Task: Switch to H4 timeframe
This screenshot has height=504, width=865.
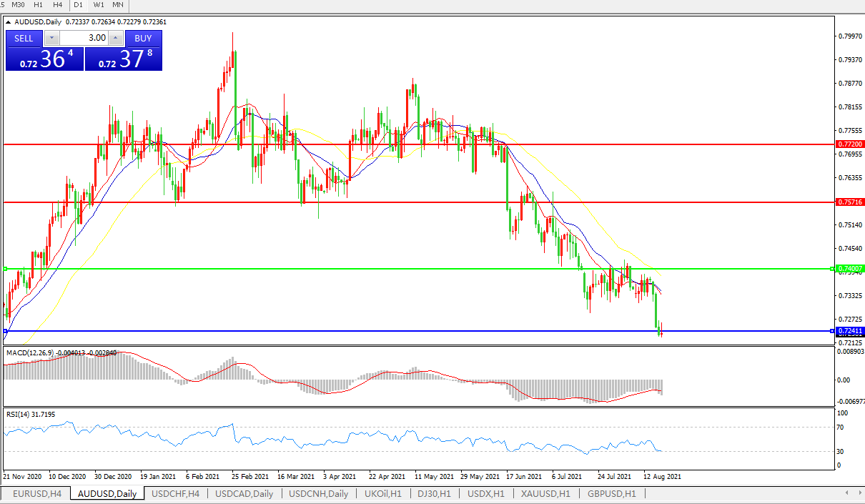Action: pyautogui.click(x=57, y=4)
